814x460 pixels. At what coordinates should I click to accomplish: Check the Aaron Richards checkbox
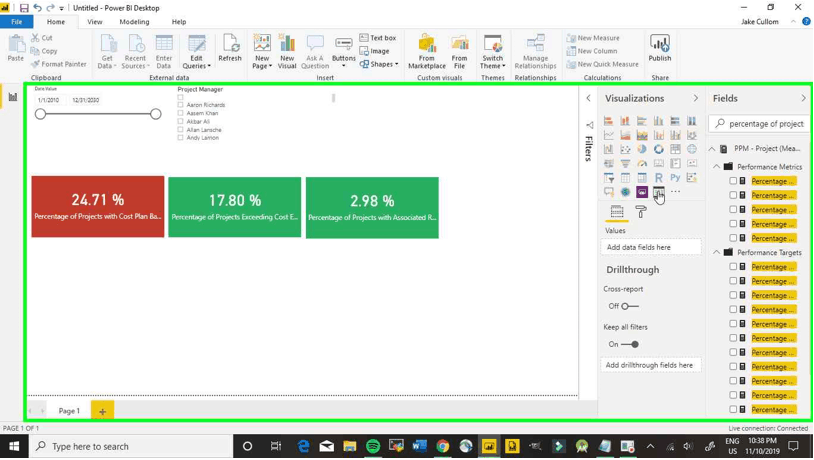(x=181, y=105)
